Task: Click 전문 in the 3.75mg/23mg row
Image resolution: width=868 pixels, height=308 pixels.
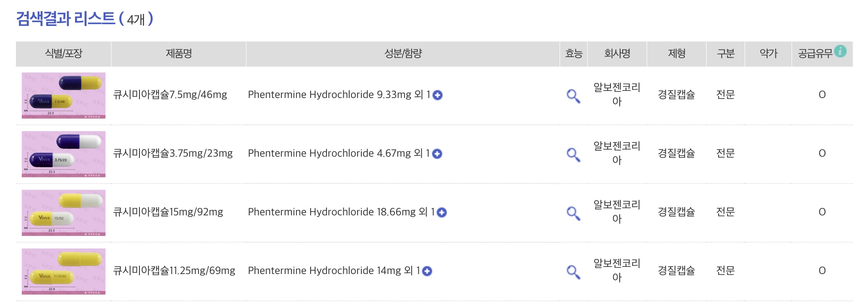Action: pos(726,153)
